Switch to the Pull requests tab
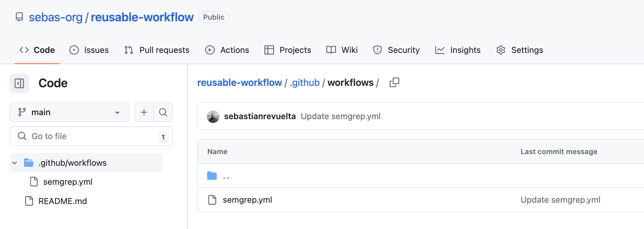 point(157,50)
